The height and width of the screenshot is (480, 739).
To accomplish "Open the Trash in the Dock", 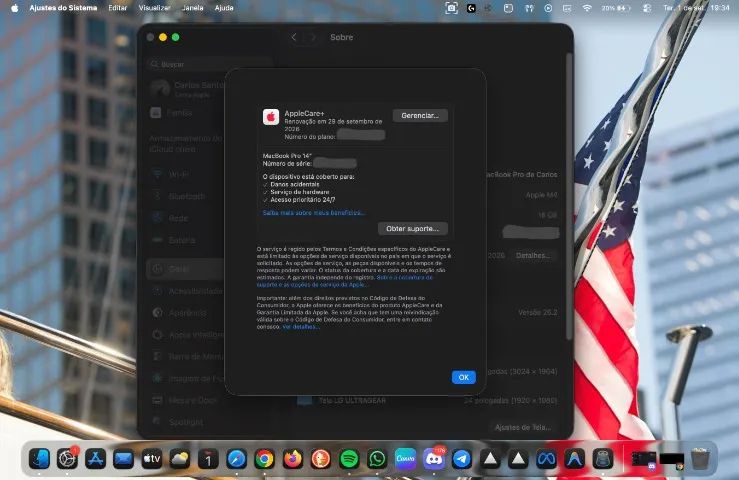I will 700,459.
